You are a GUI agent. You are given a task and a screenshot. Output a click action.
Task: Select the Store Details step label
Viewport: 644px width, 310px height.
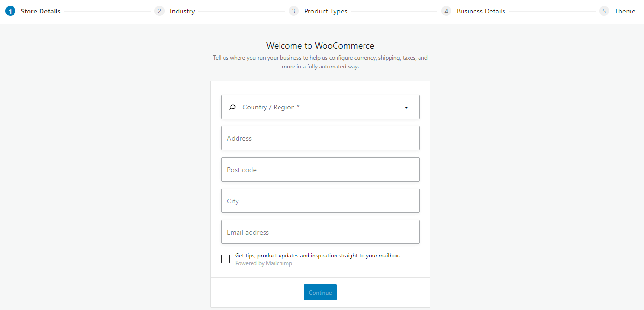(x=41, y=11)
